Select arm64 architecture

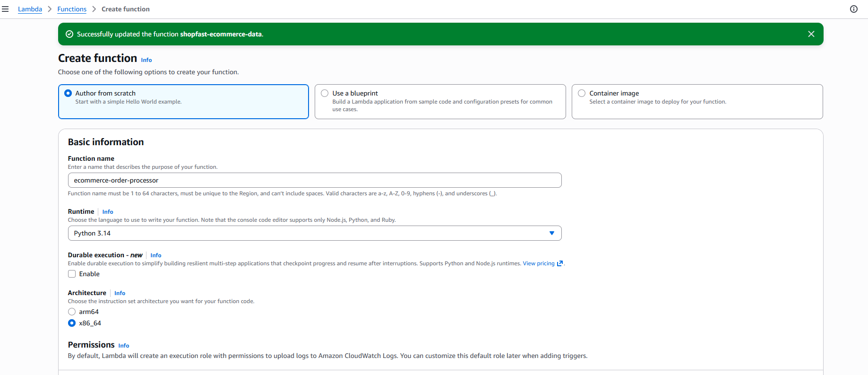coord(72,312)
